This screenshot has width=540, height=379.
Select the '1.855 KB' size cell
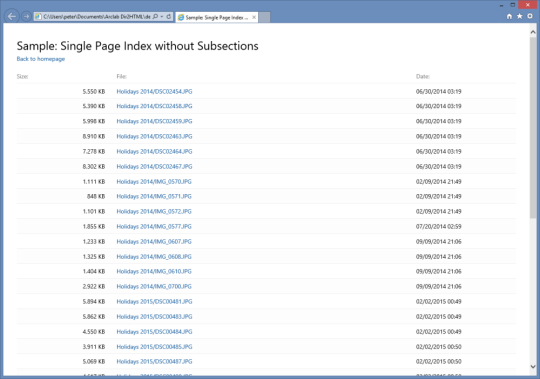tap(94, 227)
